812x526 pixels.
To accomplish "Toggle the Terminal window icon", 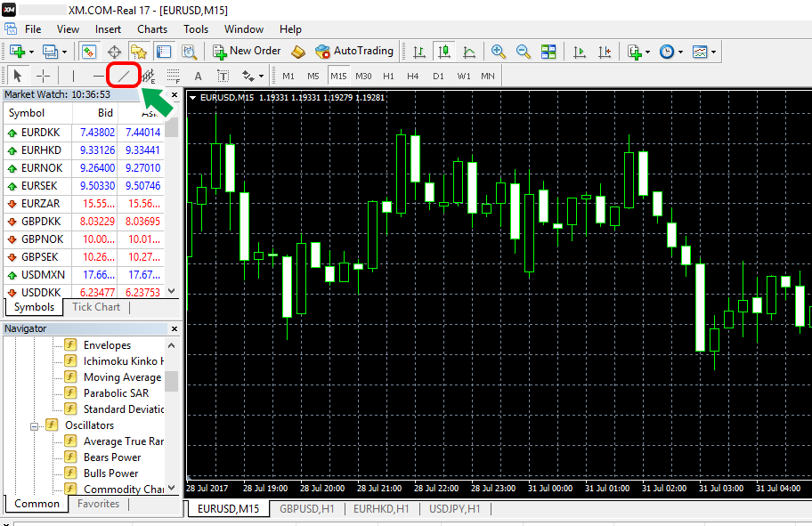I will (164, 52).
